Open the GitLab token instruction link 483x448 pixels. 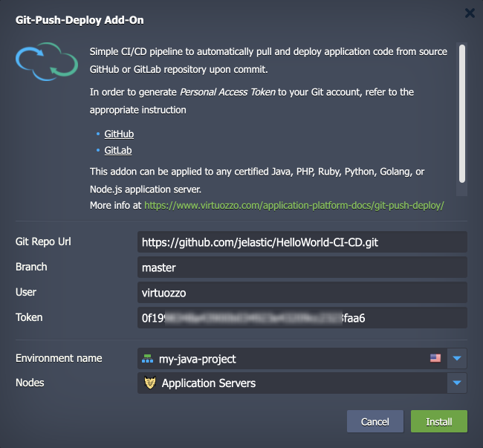click(118, 151)
